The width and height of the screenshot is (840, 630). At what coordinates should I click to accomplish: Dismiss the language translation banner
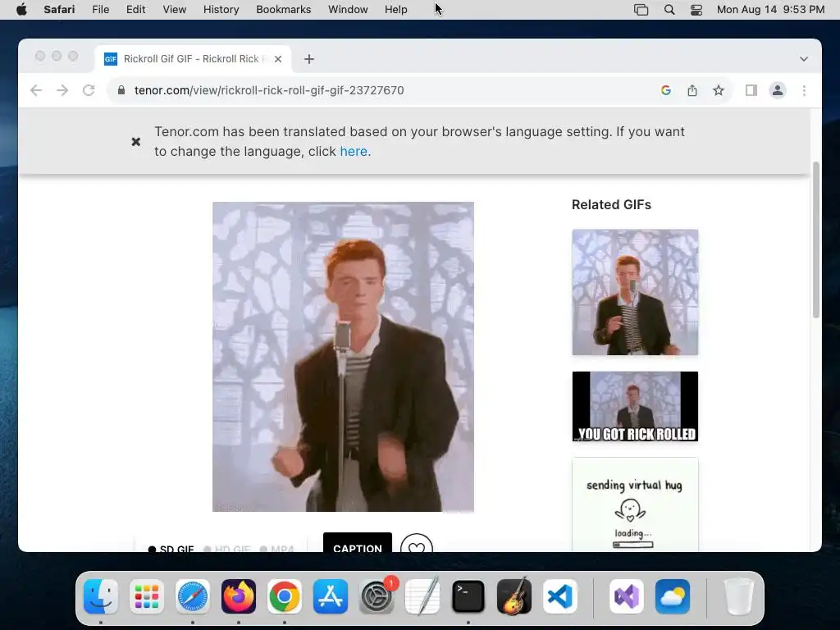tap(136, 141)
